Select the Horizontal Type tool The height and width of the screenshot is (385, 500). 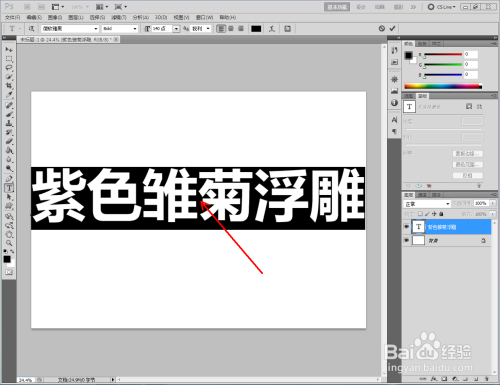tap(9, 188)
